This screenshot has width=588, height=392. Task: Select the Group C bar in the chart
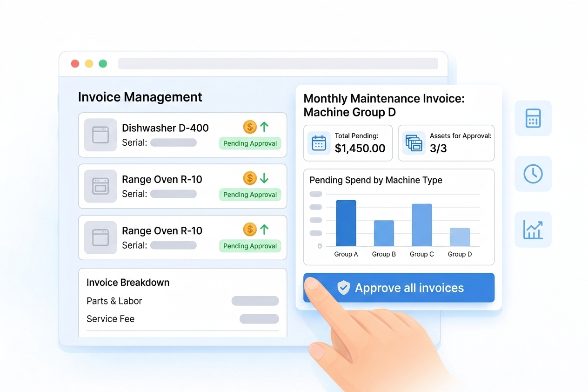[x=422, y=225]
